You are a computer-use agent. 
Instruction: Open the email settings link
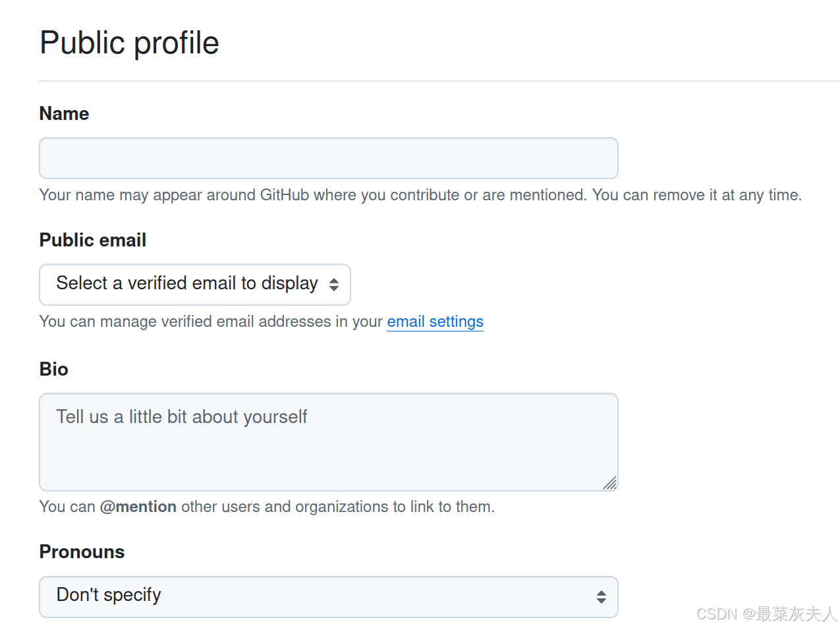tap(435, 322)
